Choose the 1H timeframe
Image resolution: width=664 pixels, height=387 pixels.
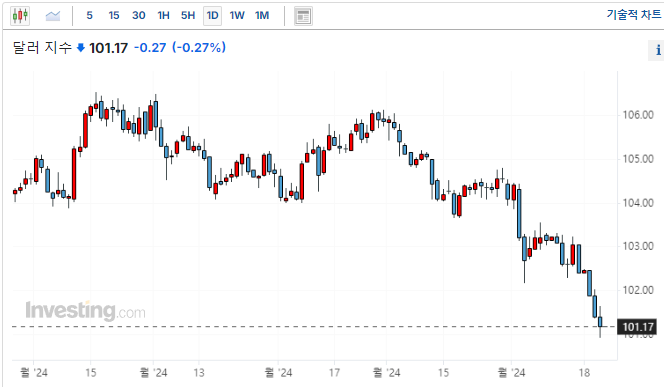click(163, 16)
